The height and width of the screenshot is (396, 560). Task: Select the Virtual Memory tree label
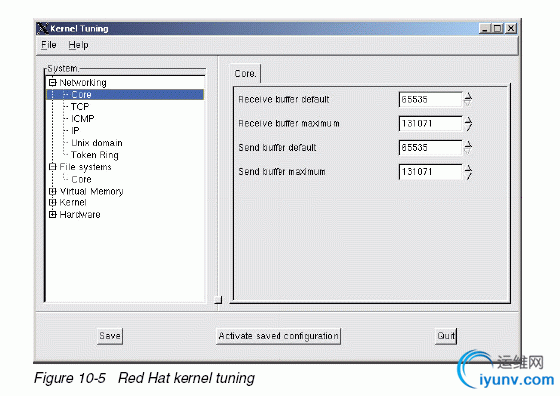(91, 191)
